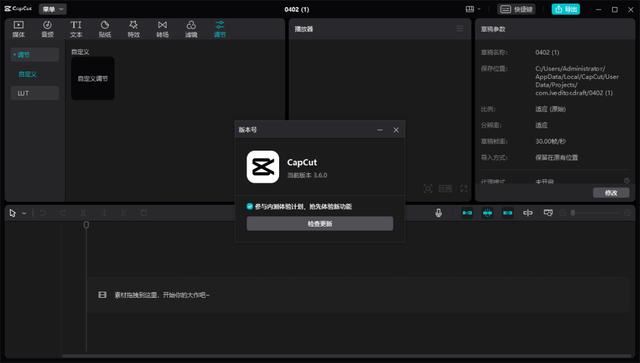Click the Undo icon in timeline toolbar
This screenshot has width=640, height=363.
[42, 213]
